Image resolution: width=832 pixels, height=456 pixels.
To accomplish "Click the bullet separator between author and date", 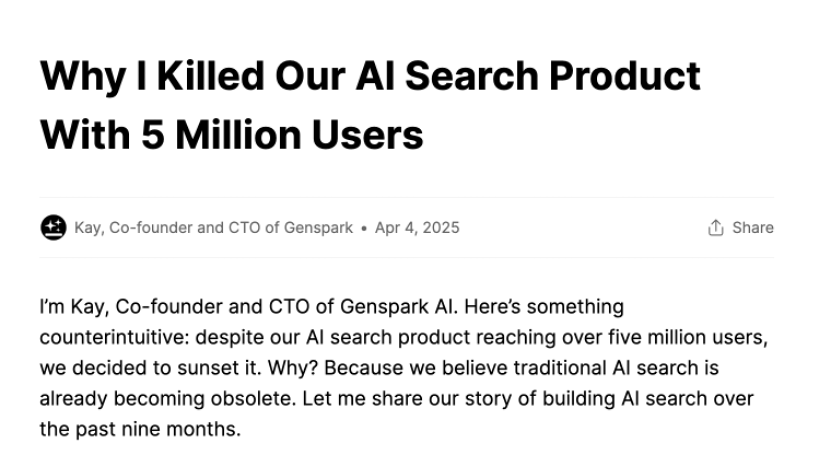I will [x=364, y=228].
